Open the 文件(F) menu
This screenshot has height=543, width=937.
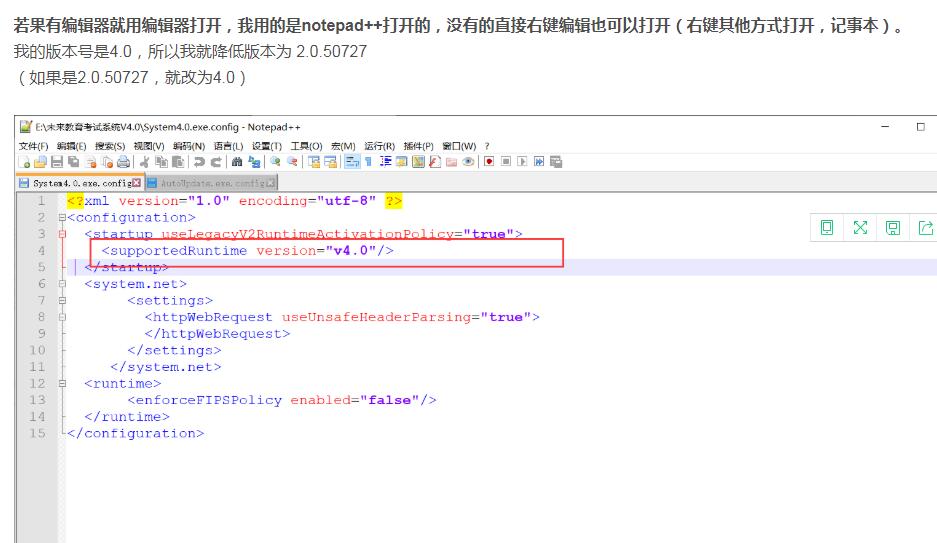(x=33, y=146)
